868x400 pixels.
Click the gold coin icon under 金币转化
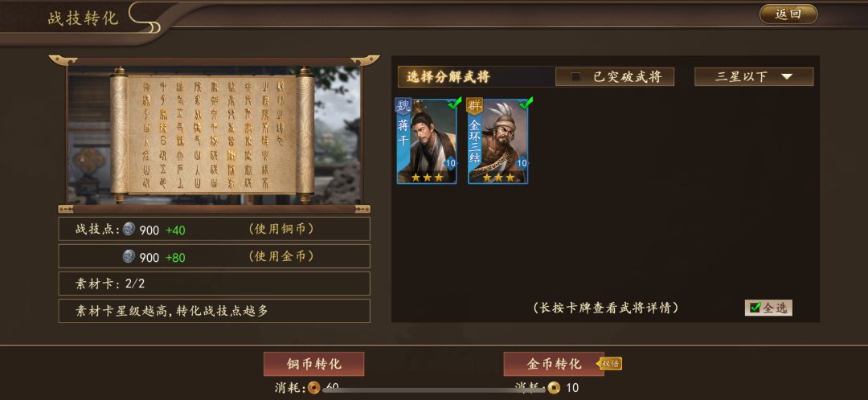pyautogui.click(x=554, y=387)
